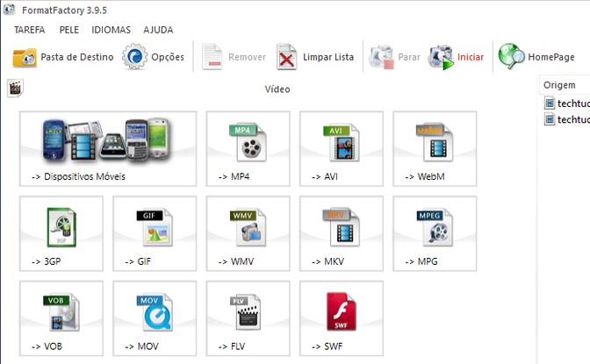Select the FLV conversion icon
The width and height of the screenshot is (590, 364).
tap(245, 312)
